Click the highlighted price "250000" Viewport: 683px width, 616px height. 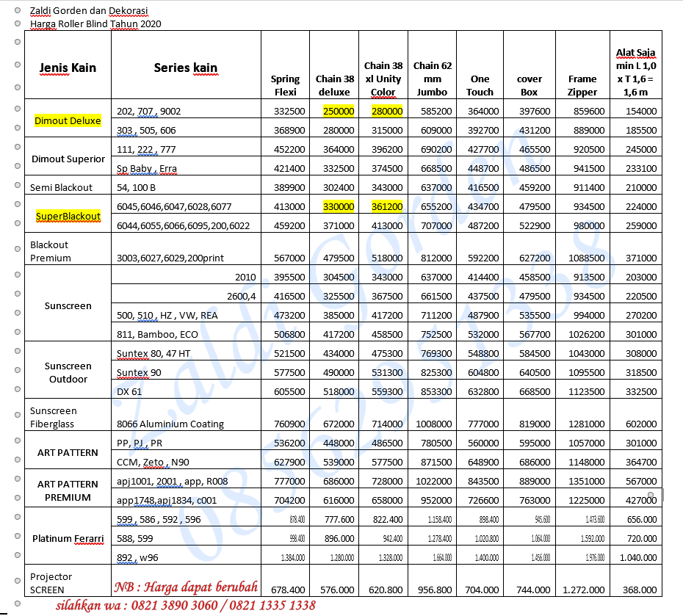click(x=339, y=111)
